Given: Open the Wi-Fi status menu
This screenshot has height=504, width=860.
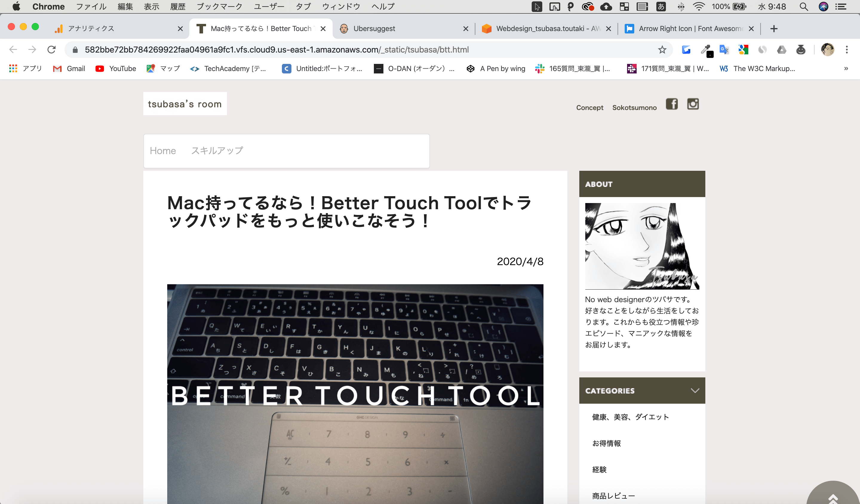Looking at the screenshot, I should point(699,7).
